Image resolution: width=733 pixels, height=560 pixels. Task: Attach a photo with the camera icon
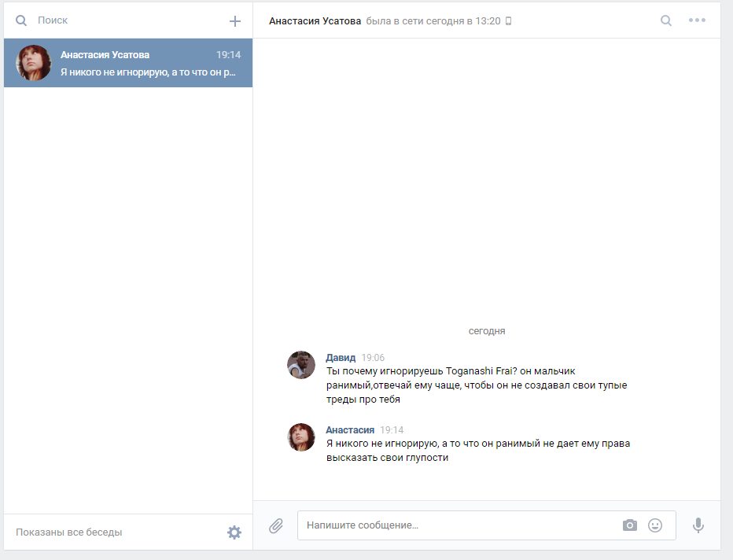click(x=630, y=525)
